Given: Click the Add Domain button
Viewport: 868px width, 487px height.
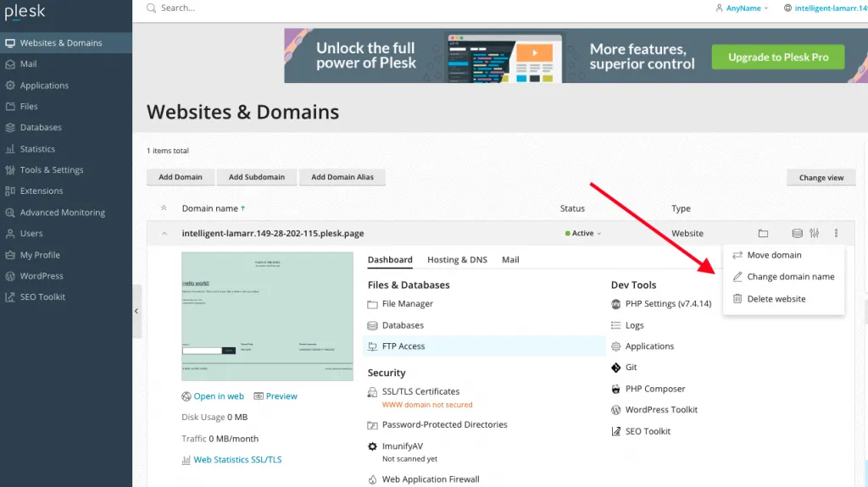Looking at the screenshot, I should click(x=181, y=177).
